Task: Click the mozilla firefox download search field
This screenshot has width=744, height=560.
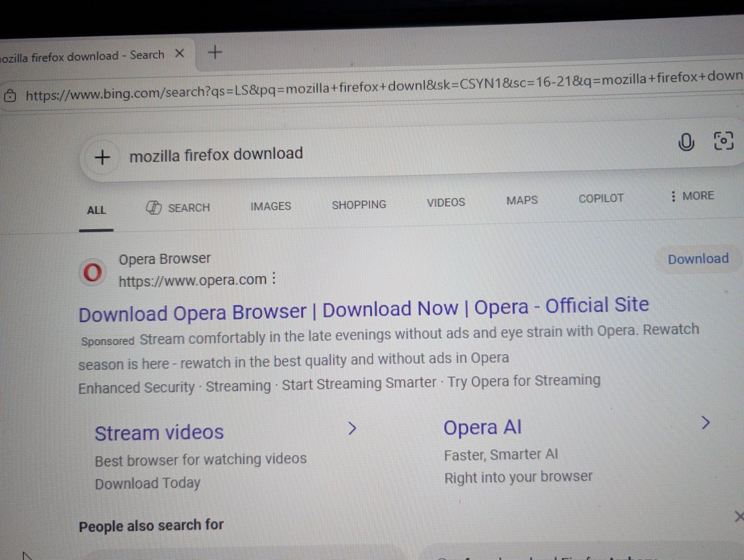Action: pos(216,154)
